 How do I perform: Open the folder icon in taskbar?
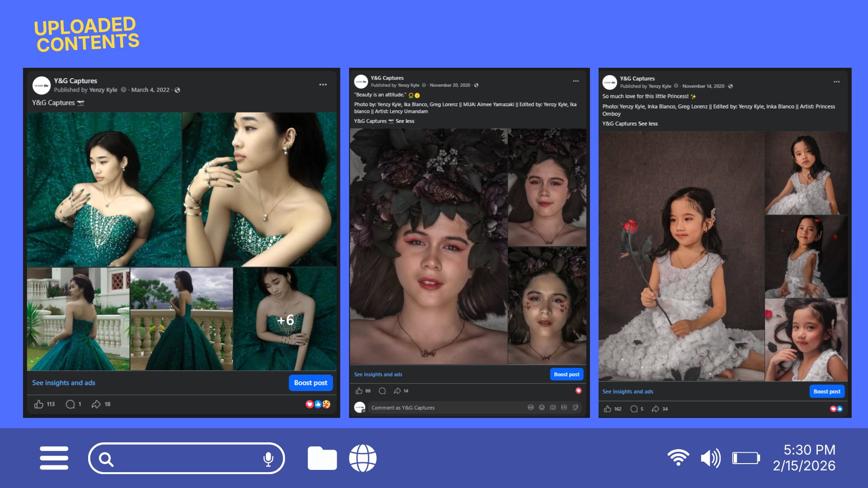[x=322, y=458]
